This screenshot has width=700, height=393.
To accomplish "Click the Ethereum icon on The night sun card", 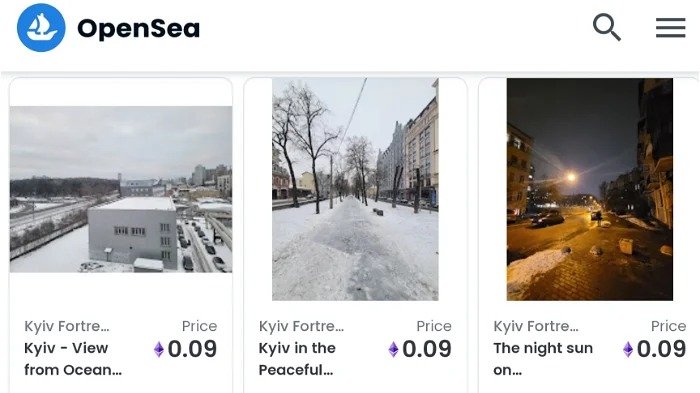I will pos(628,349).
